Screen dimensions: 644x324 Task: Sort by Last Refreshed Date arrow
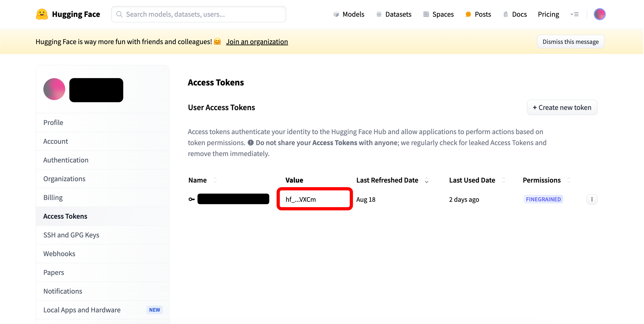(x=426, y=180)
